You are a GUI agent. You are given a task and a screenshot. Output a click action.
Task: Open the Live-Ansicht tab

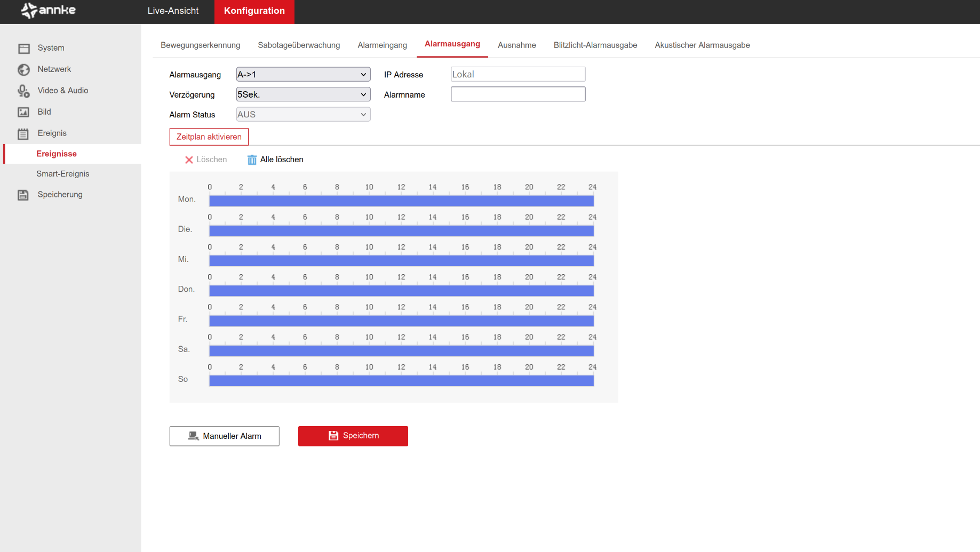[173, 11]
